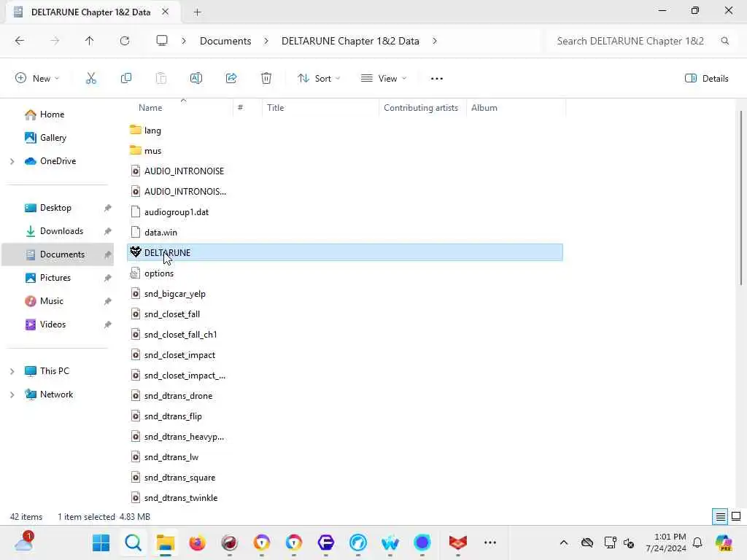Click chevron after DELTARUNE Chapter 1&2 Data
747x560 pixels.
(x=435, y=41)
